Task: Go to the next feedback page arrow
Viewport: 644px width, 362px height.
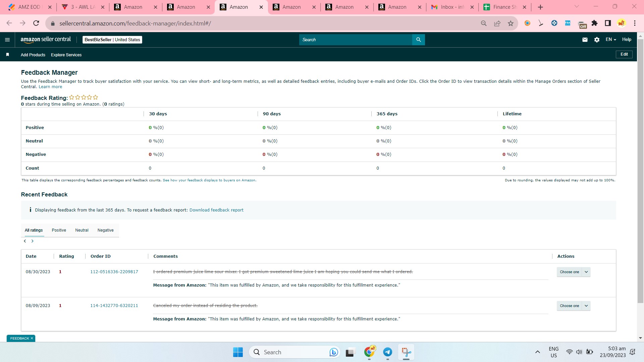Action: 33,241
